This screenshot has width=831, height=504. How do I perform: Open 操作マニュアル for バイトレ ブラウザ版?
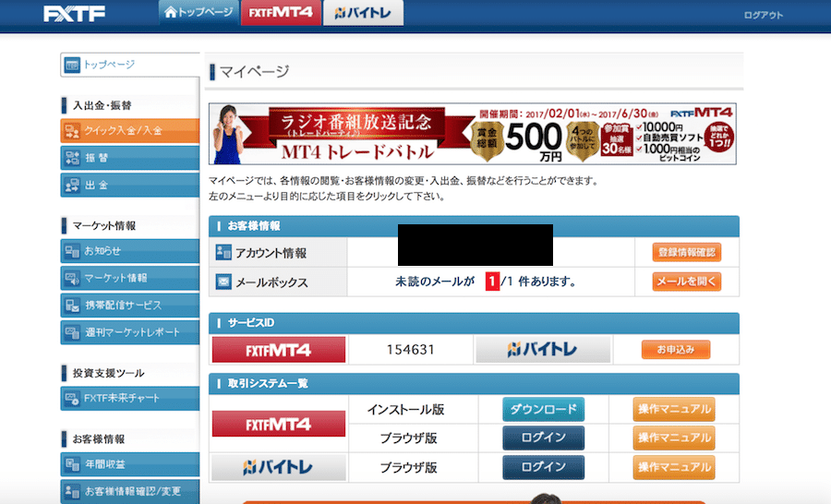(674, 467)
